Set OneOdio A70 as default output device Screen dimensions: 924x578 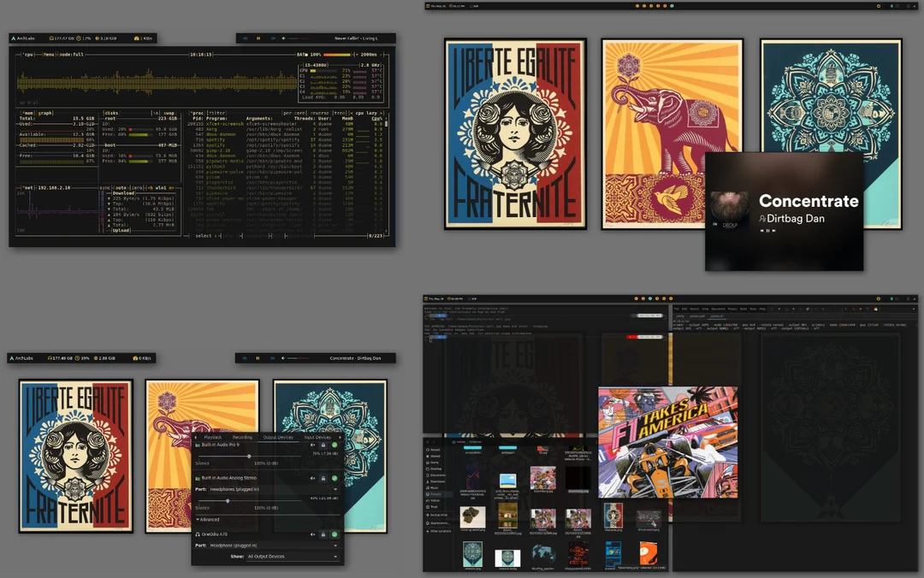(x=335, y=534)
